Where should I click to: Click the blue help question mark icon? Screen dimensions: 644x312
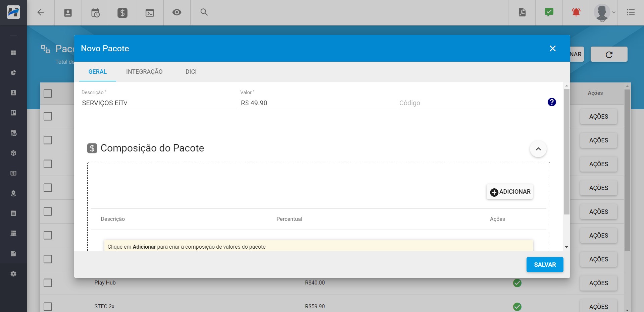pyautogui.click(x=552, y=102)
